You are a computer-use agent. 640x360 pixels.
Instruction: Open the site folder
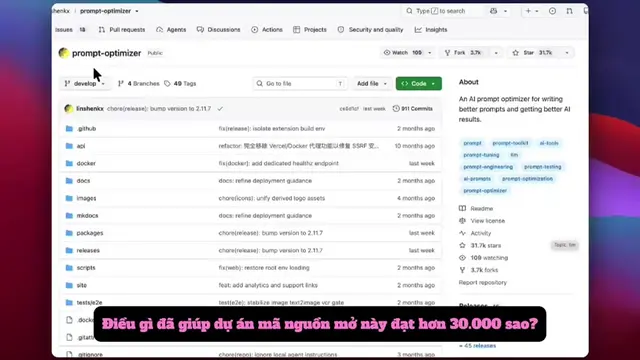click(x=82, y=285)
